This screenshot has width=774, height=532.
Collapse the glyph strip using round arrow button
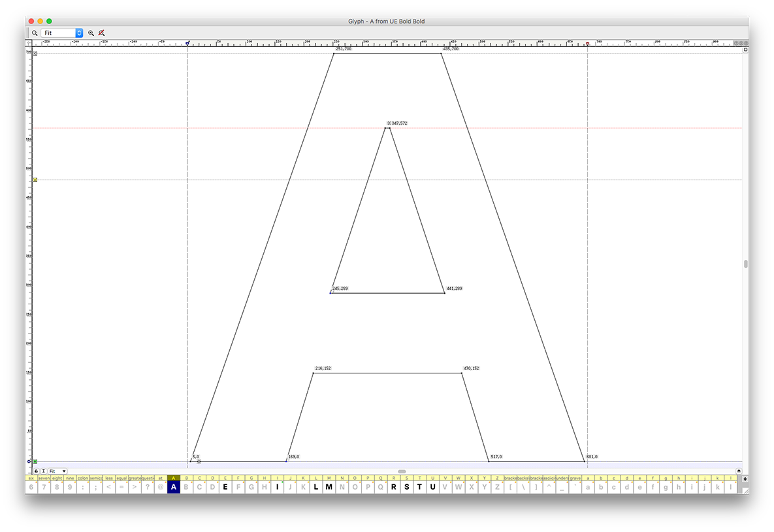pos(739,471)
